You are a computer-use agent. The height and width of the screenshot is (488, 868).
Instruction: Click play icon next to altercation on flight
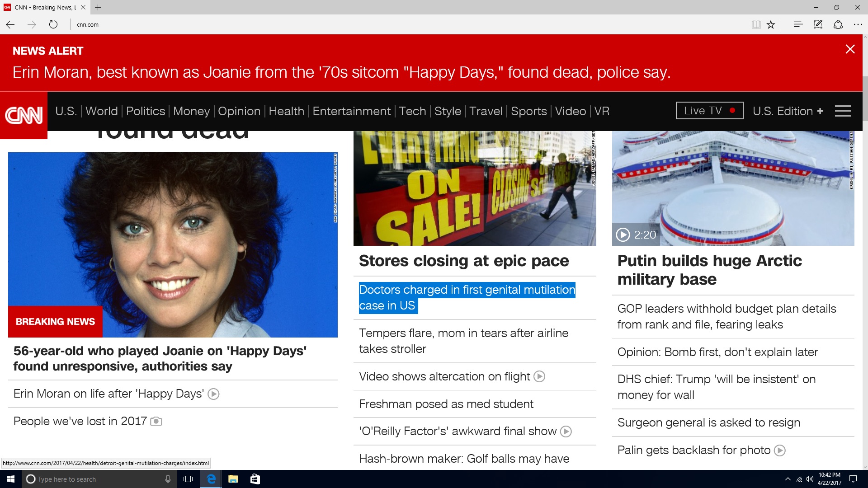point(539,376)
